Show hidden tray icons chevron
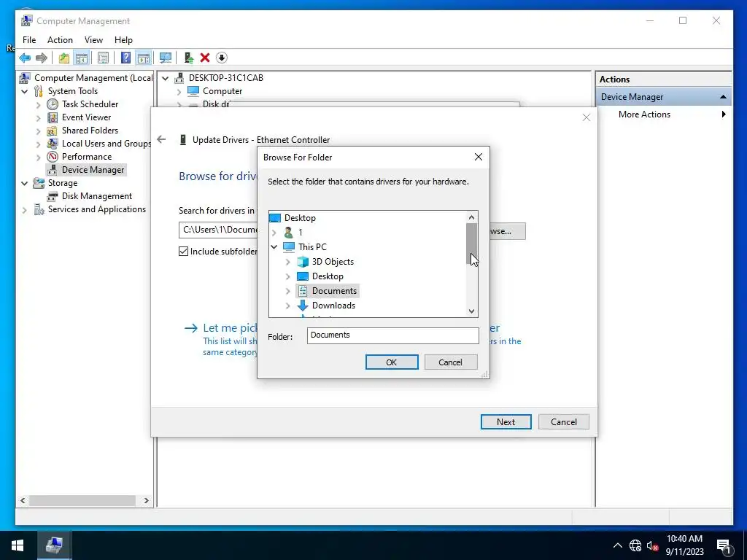This screenshot has width=747, height=560. pyautogui.click(x=617, y=545)
